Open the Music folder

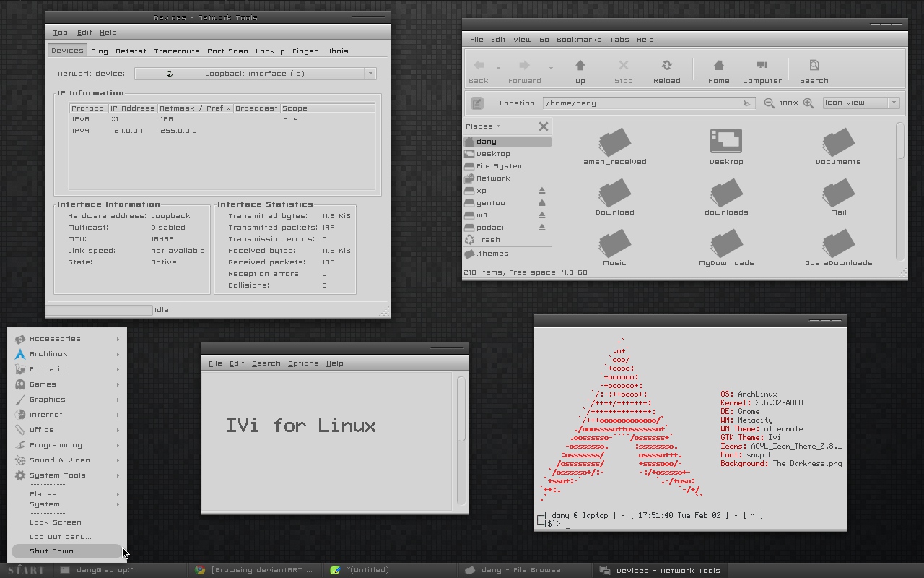point(615,248)
